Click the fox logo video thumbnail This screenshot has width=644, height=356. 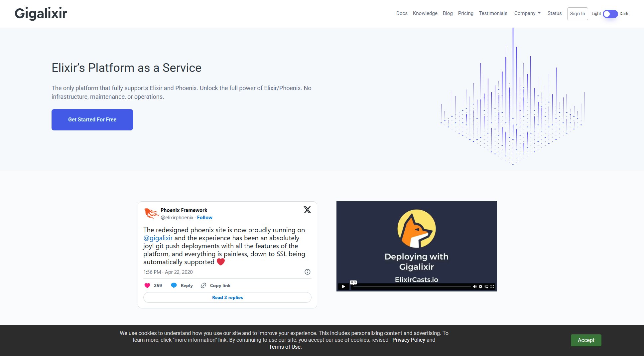pos(417,229)
